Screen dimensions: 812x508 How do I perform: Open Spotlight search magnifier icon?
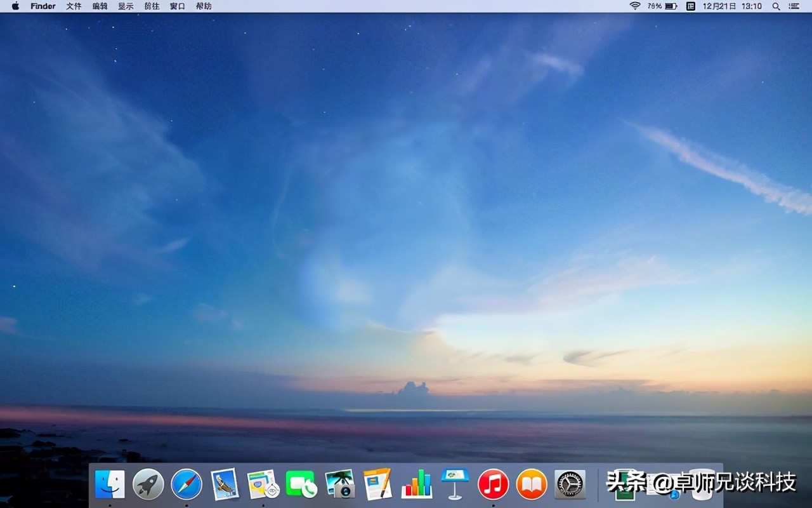776,6
